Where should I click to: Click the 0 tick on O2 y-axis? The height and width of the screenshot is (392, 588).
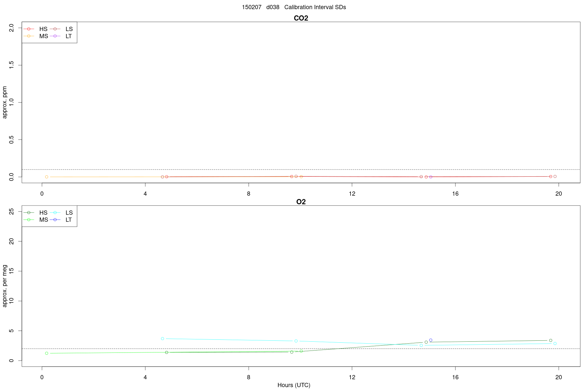(12, 361)
